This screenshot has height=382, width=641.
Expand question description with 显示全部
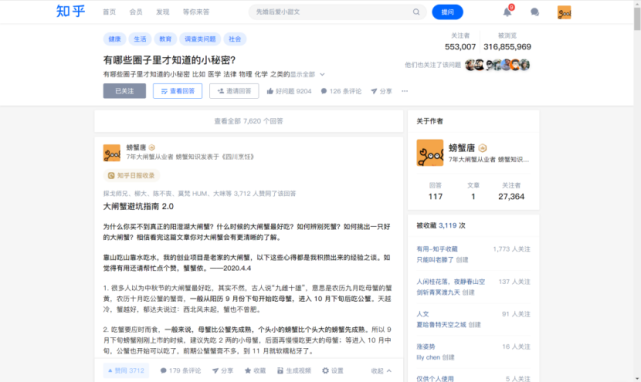point(307,74)
